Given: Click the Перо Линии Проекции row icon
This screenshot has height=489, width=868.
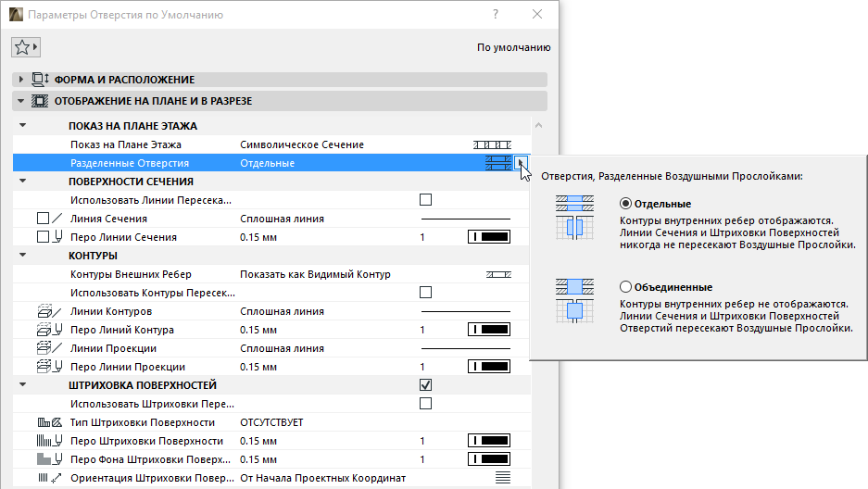Looking at the screenshot, I should (x=49, y=367).
